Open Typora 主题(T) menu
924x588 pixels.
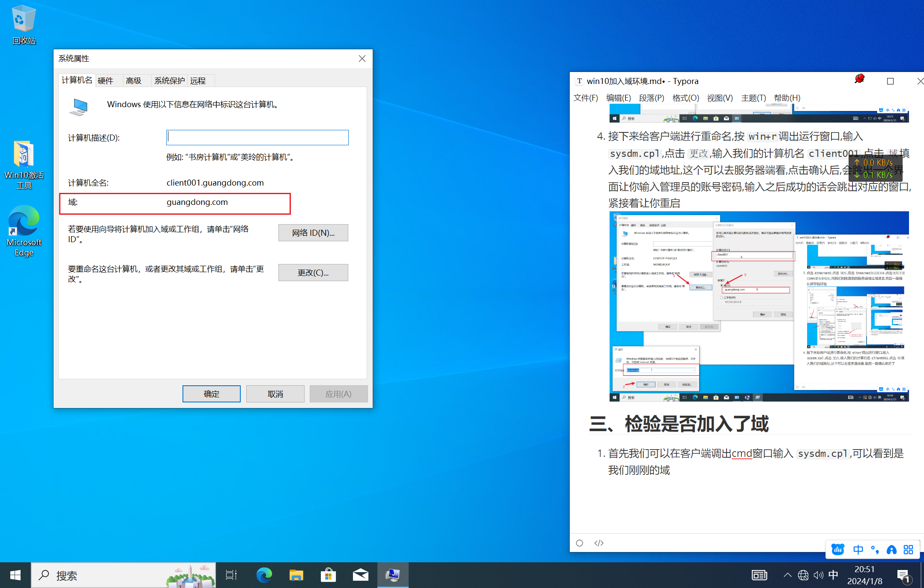[x=754, y=98]
